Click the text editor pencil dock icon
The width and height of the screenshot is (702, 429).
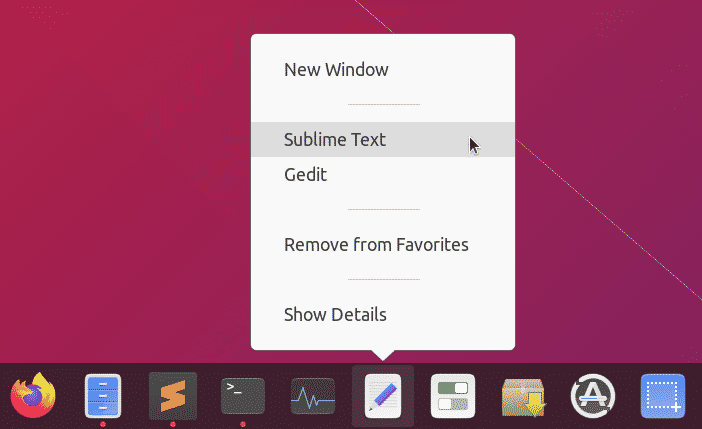[x=383, y=396]
